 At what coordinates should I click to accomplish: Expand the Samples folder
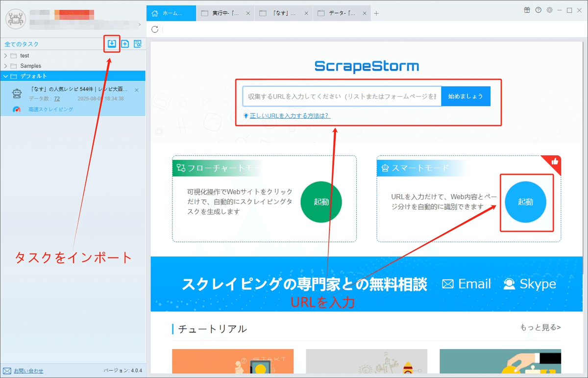tap(5, 66)
